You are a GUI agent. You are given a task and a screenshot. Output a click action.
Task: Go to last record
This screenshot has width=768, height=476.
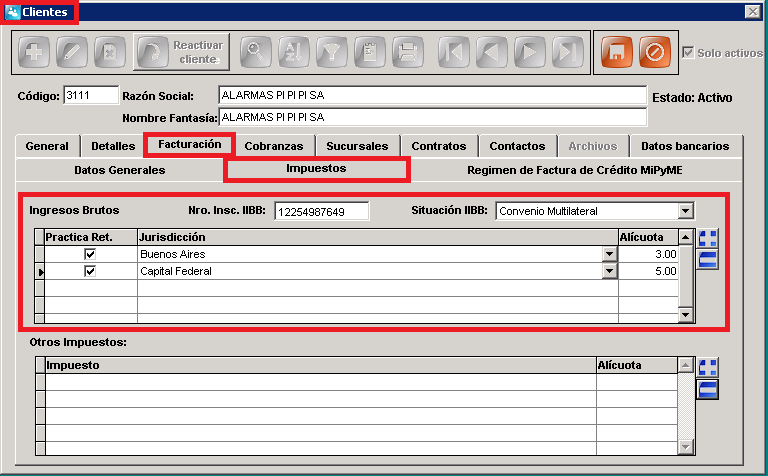click(568, 52)
